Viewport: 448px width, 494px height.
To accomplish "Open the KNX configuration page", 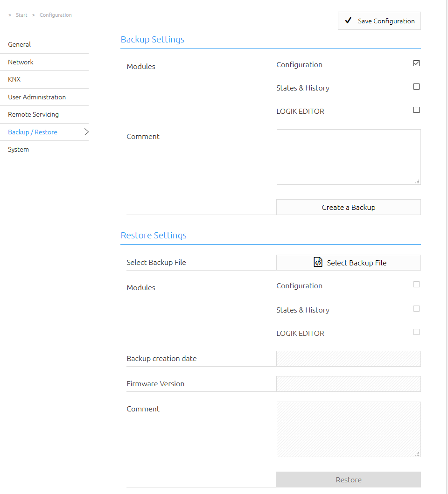I will pos(44,79).
